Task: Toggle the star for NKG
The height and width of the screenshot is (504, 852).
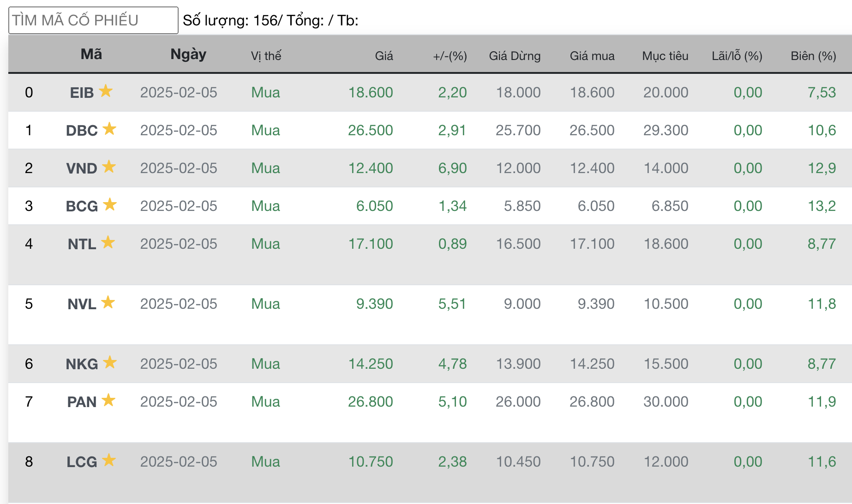Action: (110, 362)
